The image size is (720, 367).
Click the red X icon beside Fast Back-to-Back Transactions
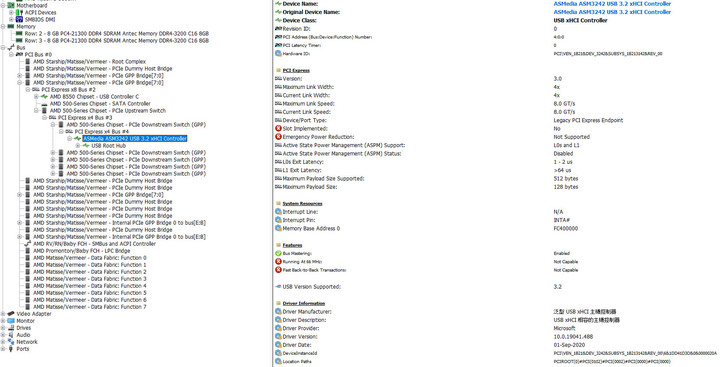point(278,270)
